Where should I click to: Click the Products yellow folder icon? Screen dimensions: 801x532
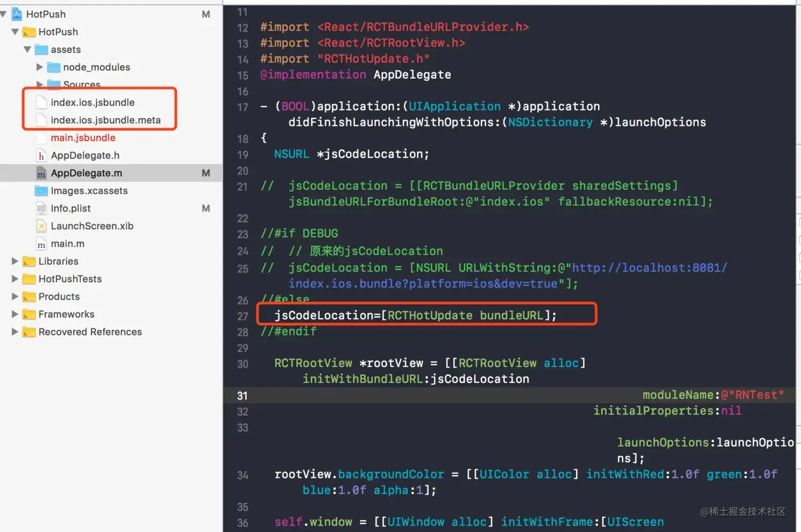click(29, 296)
